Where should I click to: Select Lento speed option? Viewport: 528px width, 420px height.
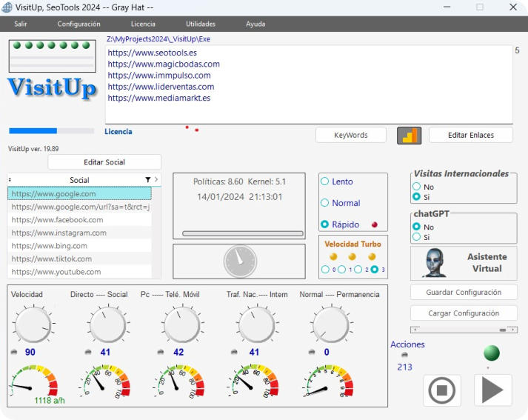point(337,181)
